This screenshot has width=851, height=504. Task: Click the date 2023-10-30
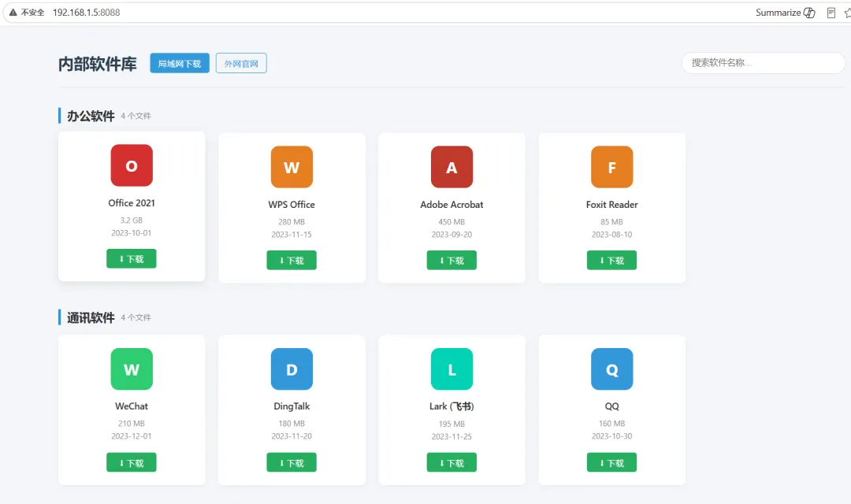(611, 436)
